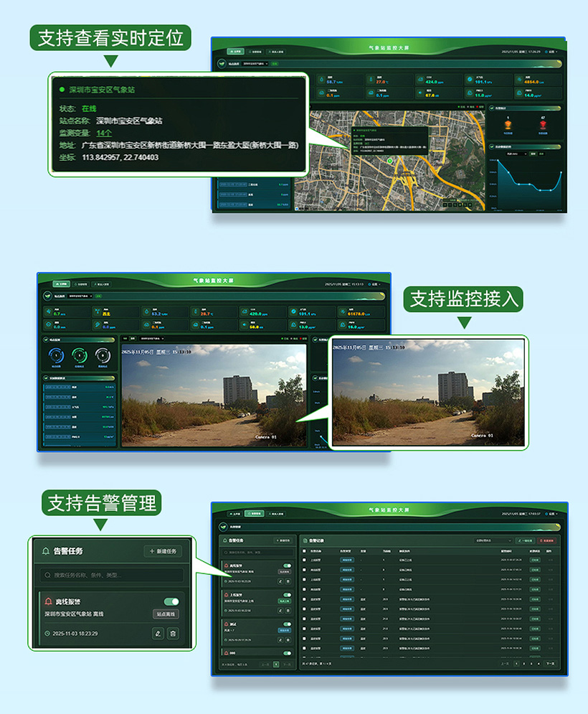Check the first checkbox in 告警记录 list
588x714 pixels.
coord(303,560)
